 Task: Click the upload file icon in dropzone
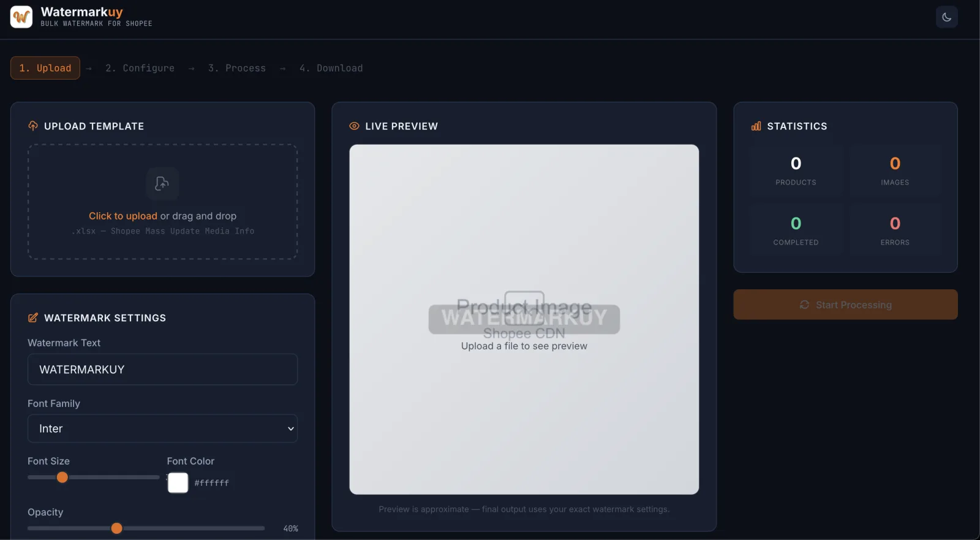162,183
